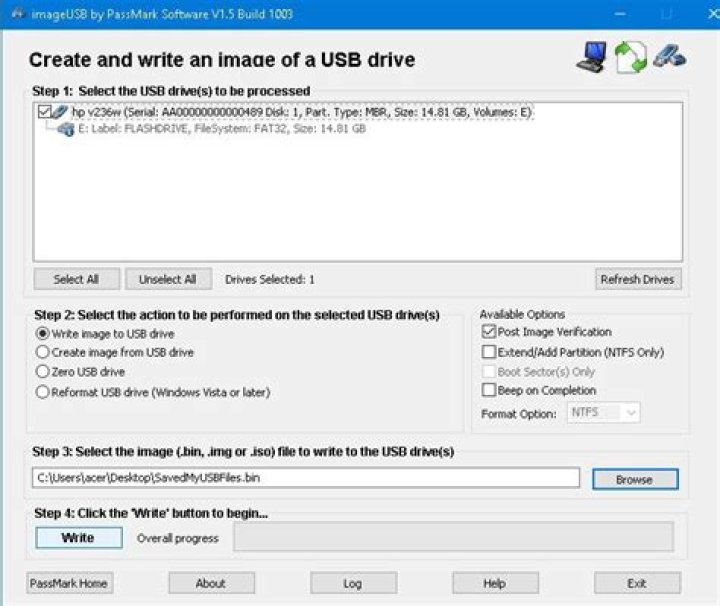This screenshot has width=720, height=606.
Task: Enable Beep on Completion
Action: (x=489, y=390)
